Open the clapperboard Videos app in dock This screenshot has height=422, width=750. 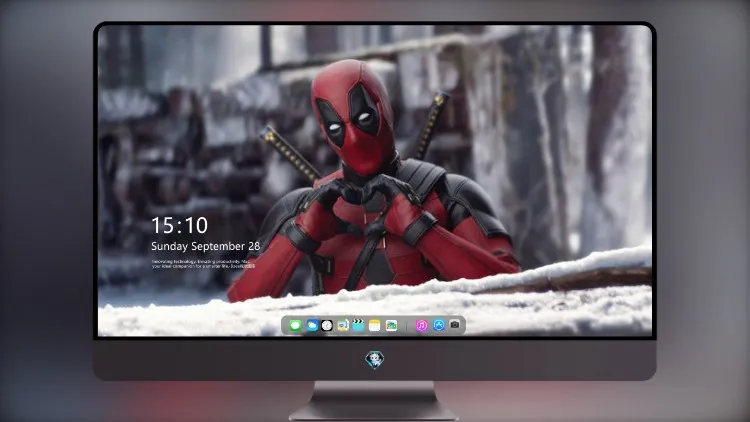(x=358, y=326)
